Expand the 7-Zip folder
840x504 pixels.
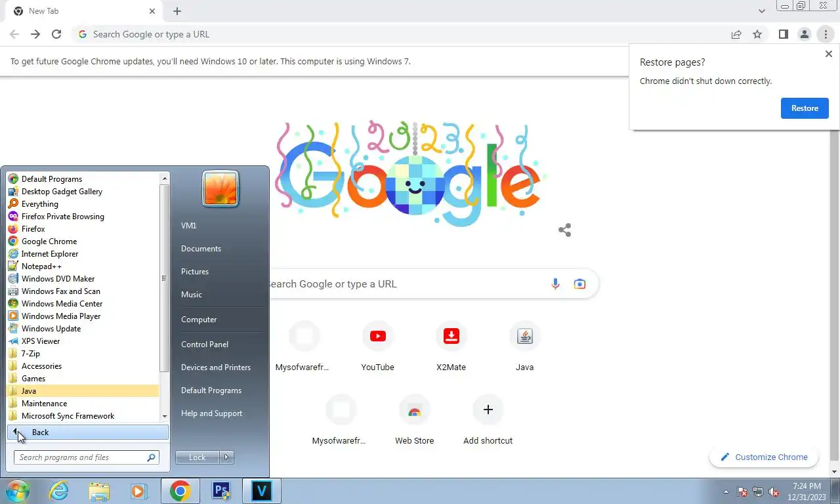tap(83, 354)
